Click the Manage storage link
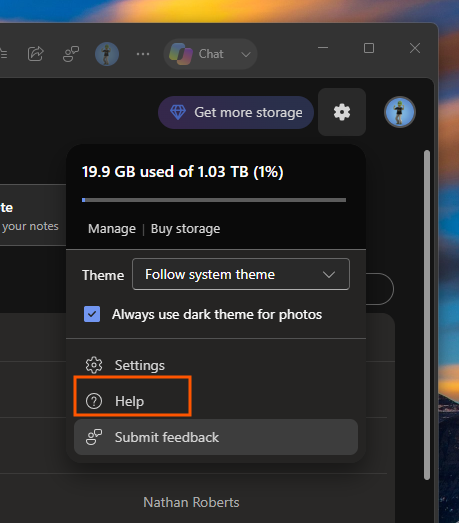Image resolution: width=459 pixels, height=523 pixels. 112,229
